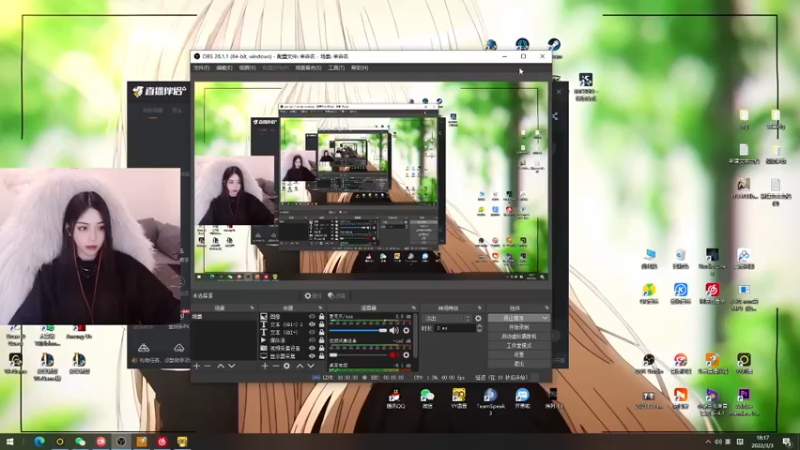Expand the 停止推流 button dropdown arrow
This screenshot has height=450, width=800.
(x=544, y=318)
